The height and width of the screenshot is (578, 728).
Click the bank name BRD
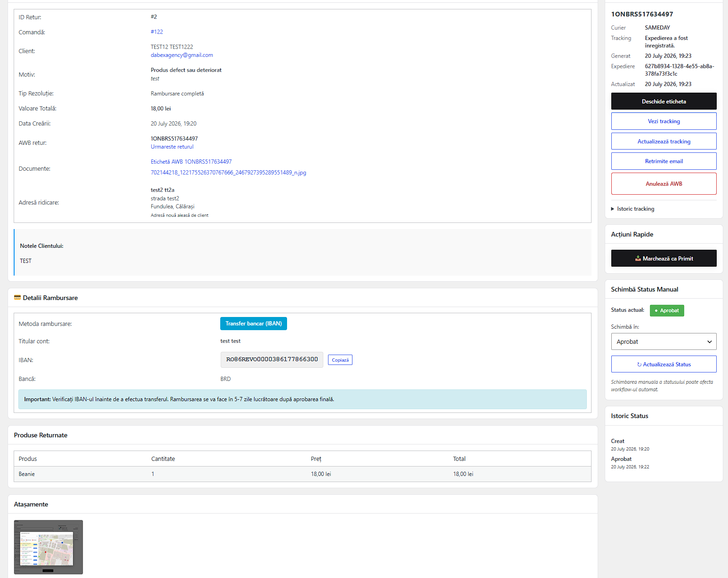[225, 379]
